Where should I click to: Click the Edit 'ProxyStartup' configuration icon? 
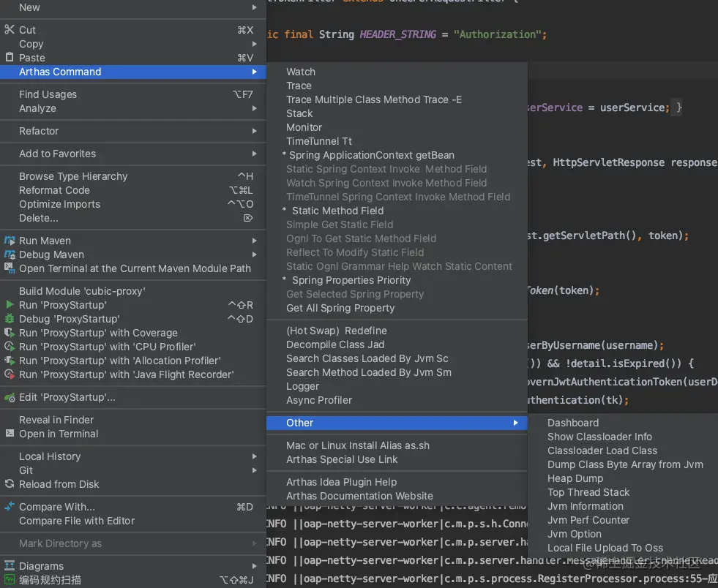point(10,397)
